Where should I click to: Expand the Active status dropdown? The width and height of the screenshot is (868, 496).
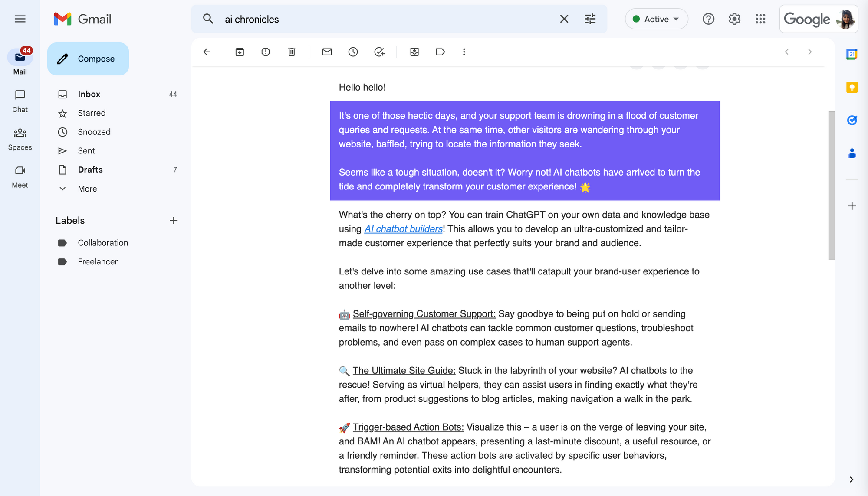click(x=656, y=19)
